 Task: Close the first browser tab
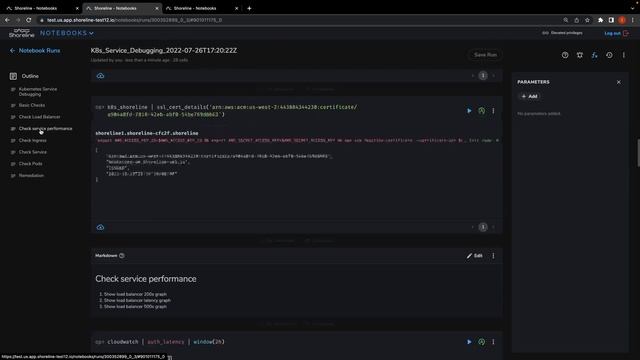coord(77,8)
